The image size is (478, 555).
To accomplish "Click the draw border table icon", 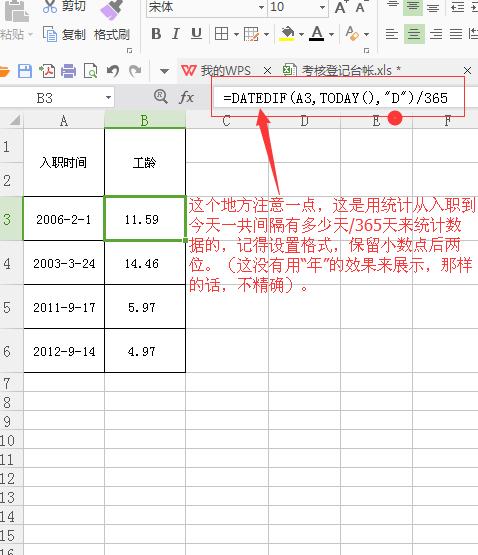I will pyautogui.click(x=251, y=34).
